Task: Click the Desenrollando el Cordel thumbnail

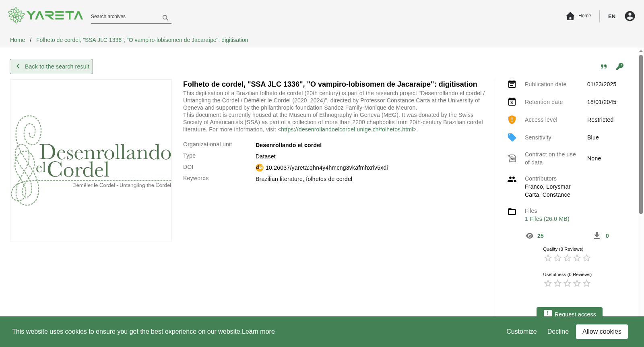Action: coord(91,160)
